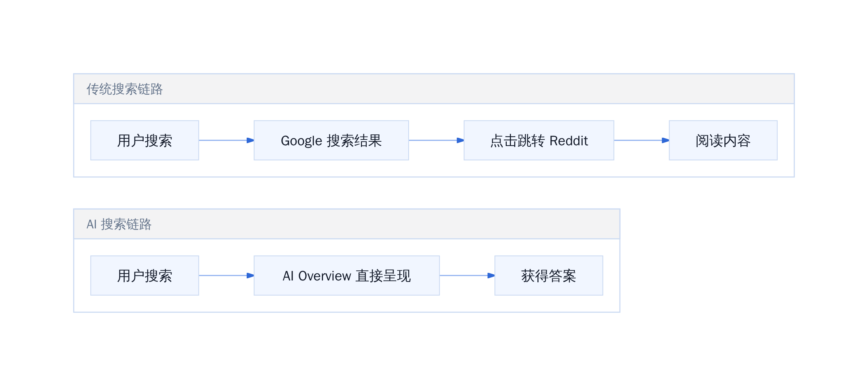The height and width of the screenshot is (386, 868).
Task: Click the 传统搜索链路 group title
Action: [x=125, y=89]
